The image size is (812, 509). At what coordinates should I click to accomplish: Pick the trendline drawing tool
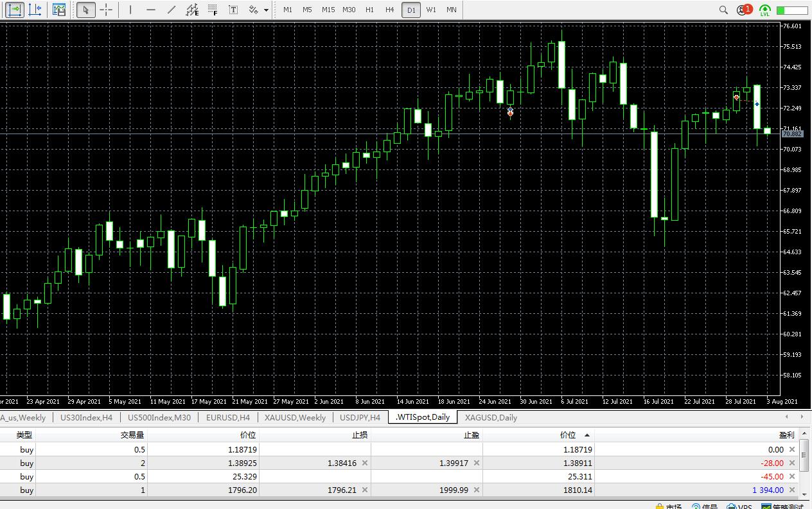(x=172, y=10)
